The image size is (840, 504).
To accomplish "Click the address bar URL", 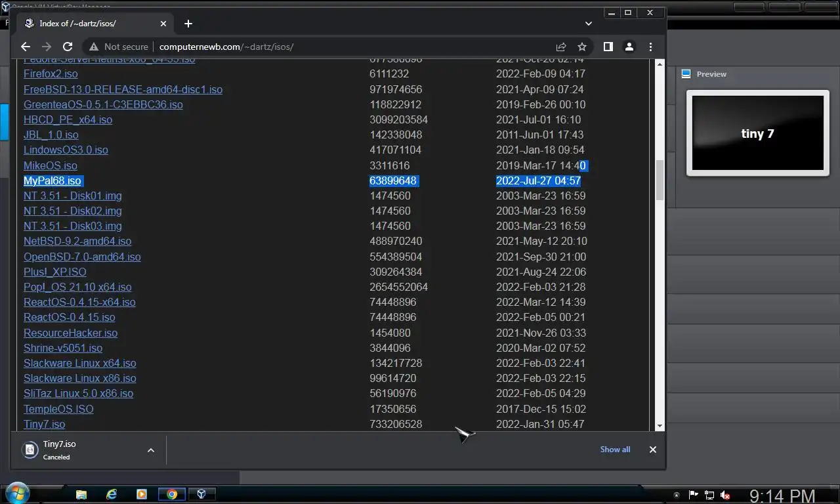I will point(226,47).
